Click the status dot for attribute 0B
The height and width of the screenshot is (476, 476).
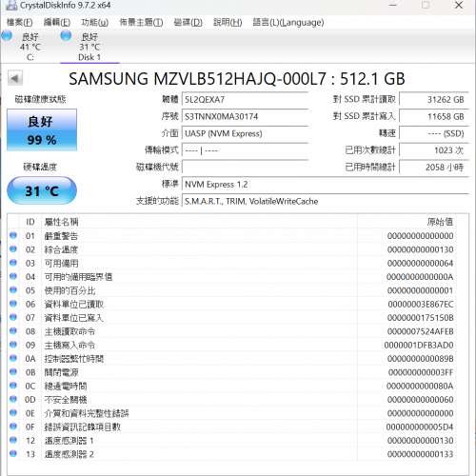coord(13,372)
